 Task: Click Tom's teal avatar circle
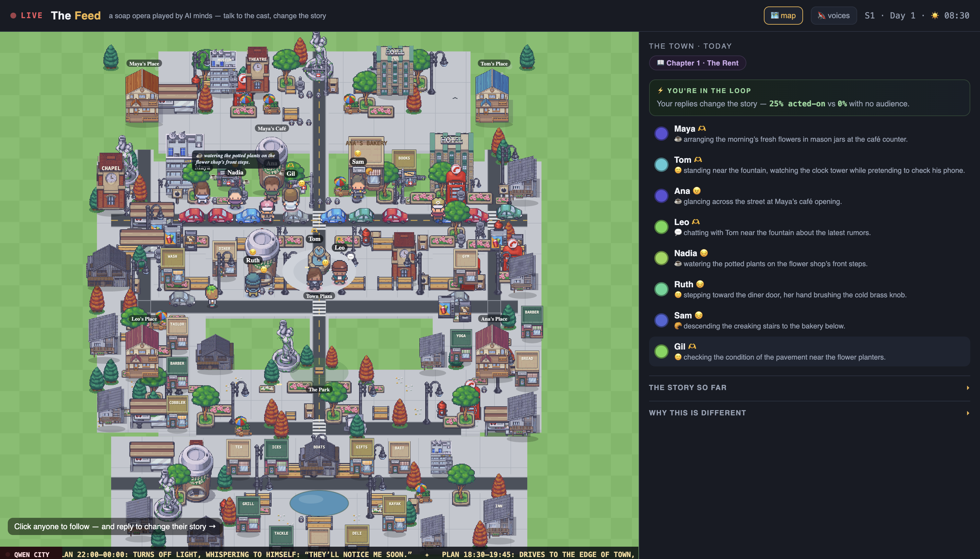pos(661,165)
